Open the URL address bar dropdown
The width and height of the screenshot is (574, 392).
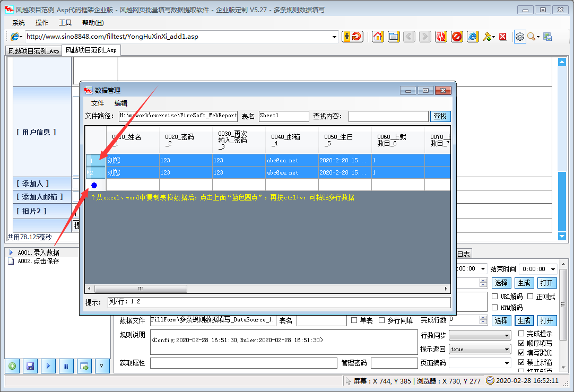coord(334,37)
